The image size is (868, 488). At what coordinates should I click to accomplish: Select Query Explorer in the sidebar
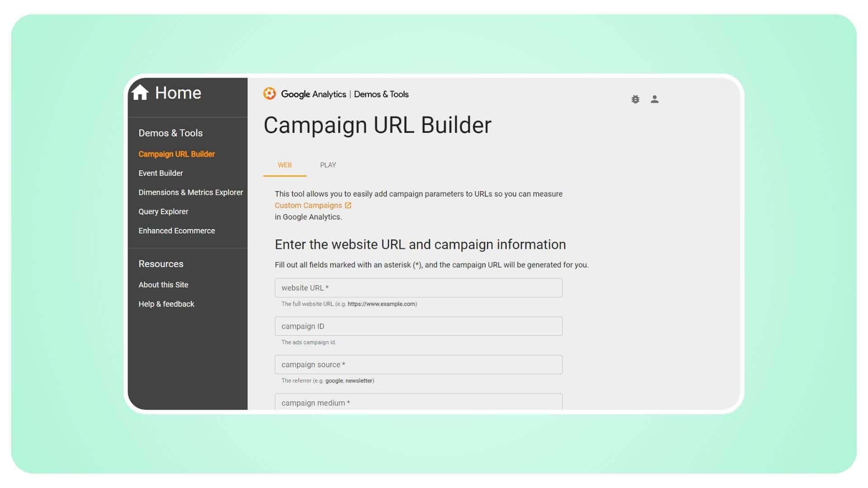[163, 211]
